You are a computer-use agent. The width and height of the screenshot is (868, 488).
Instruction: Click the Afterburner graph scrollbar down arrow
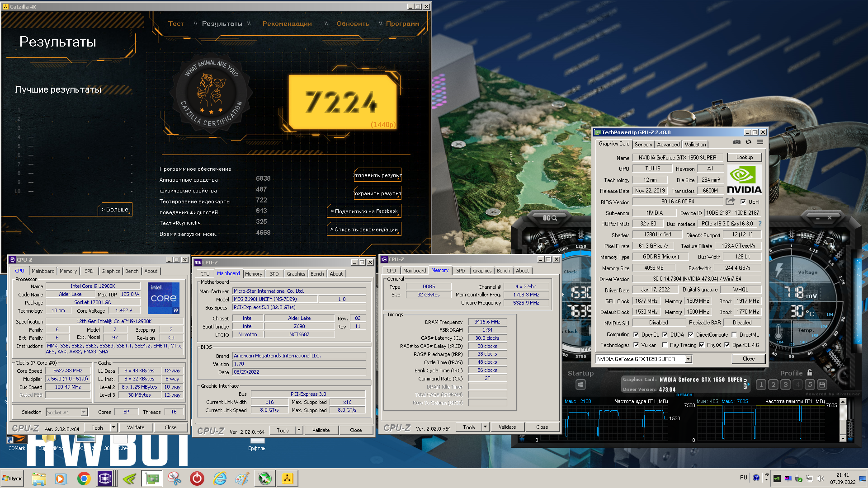point(842,439)
